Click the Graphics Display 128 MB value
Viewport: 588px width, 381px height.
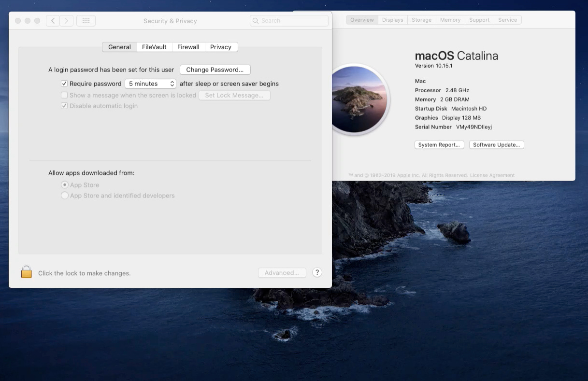pyautogui.click(x=461, y=118)
